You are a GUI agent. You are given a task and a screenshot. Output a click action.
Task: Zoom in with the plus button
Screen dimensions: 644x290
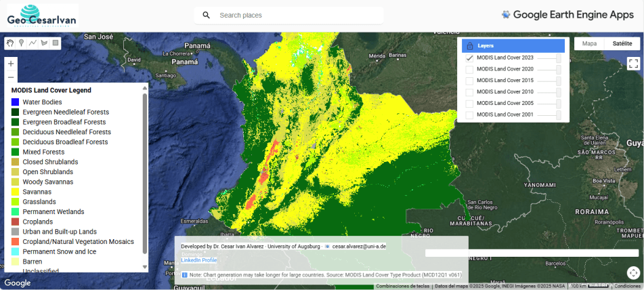coord(11,64)
